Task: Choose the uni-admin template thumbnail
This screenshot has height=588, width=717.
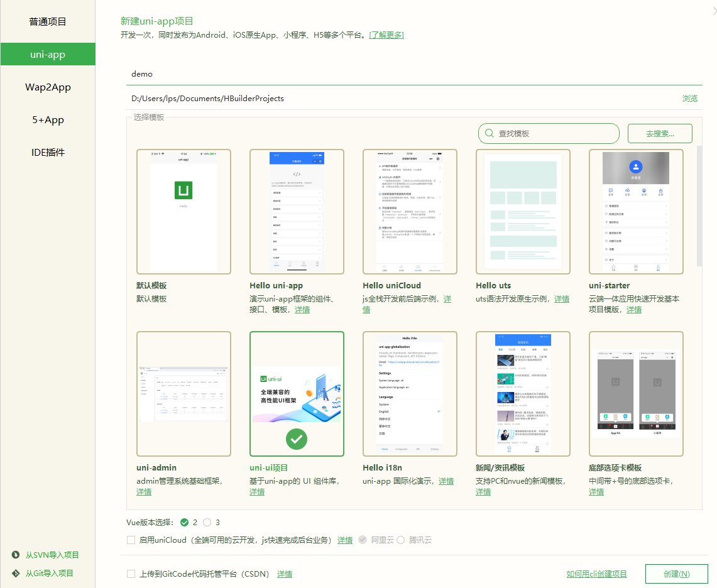Action: click(183, 394)
